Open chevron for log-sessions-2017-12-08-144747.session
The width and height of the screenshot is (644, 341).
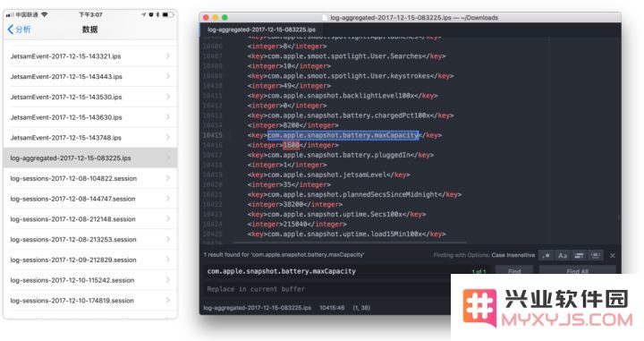[168, 199]
